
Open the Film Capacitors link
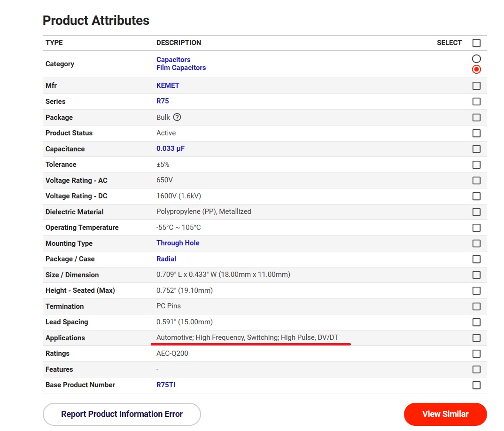tap(181, 68)
